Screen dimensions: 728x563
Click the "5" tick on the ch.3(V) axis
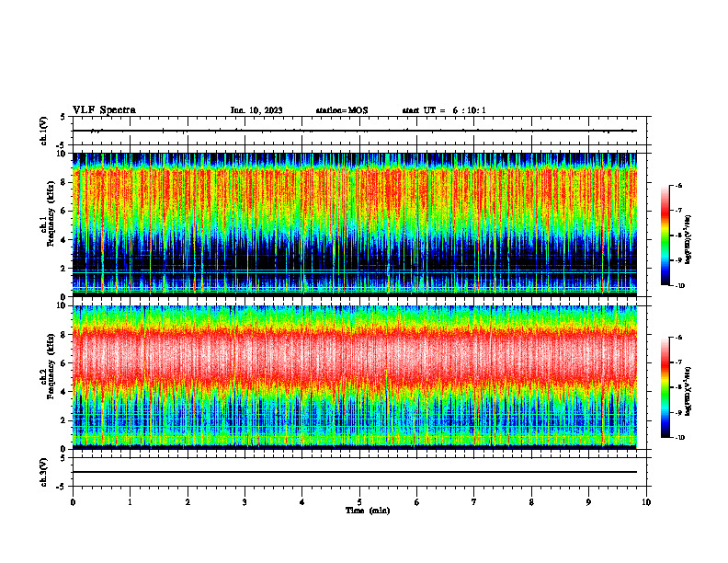(x=63, y=458)
